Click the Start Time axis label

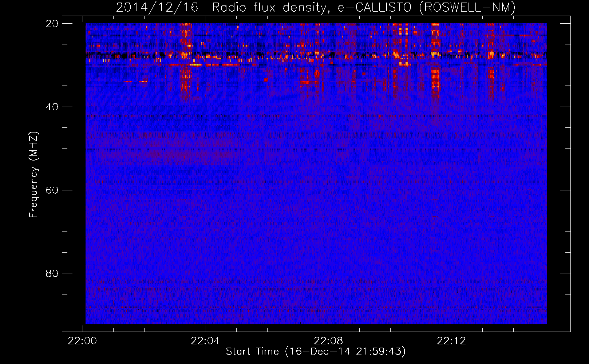(316, 352)
